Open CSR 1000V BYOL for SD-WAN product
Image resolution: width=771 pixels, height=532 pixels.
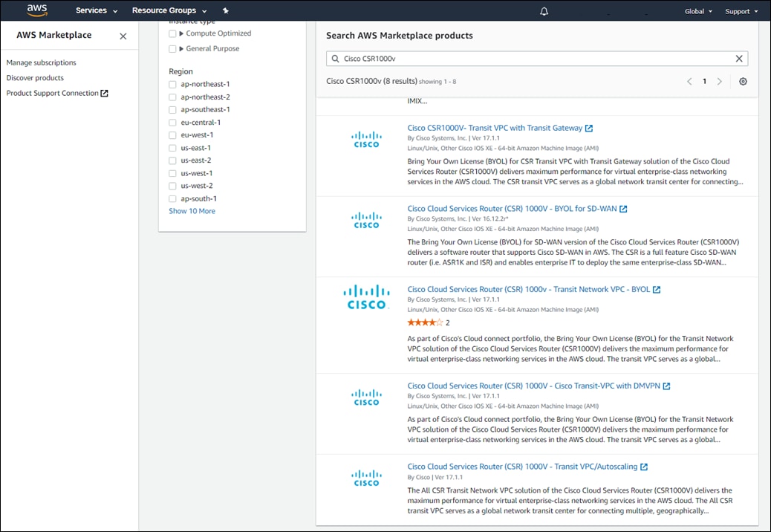tap(512, 209)
